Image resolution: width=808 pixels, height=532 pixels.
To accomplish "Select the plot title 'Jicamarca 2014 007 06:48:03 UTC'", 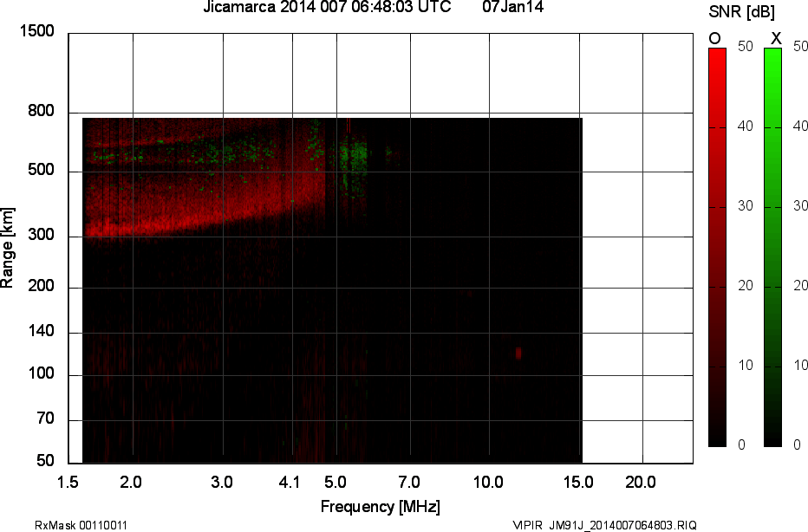I will 327,7.
